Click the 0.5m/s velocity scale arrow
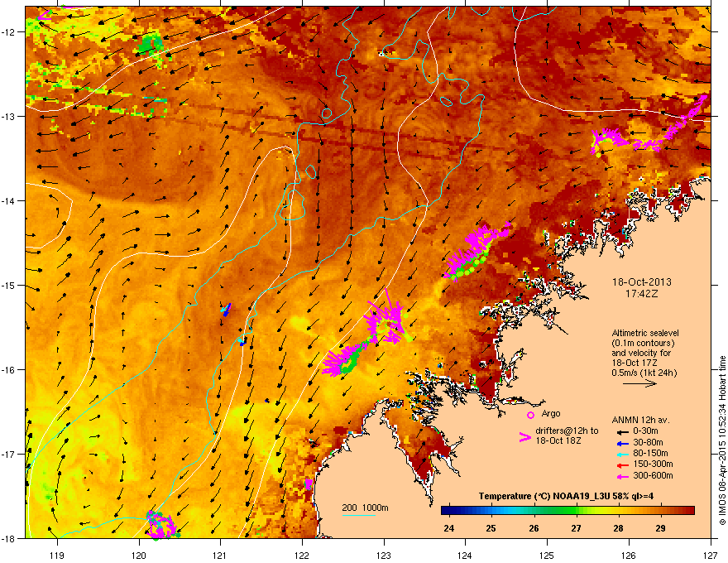Image resolution: width=728 pixels, height=563 pixels. (639, 383)
